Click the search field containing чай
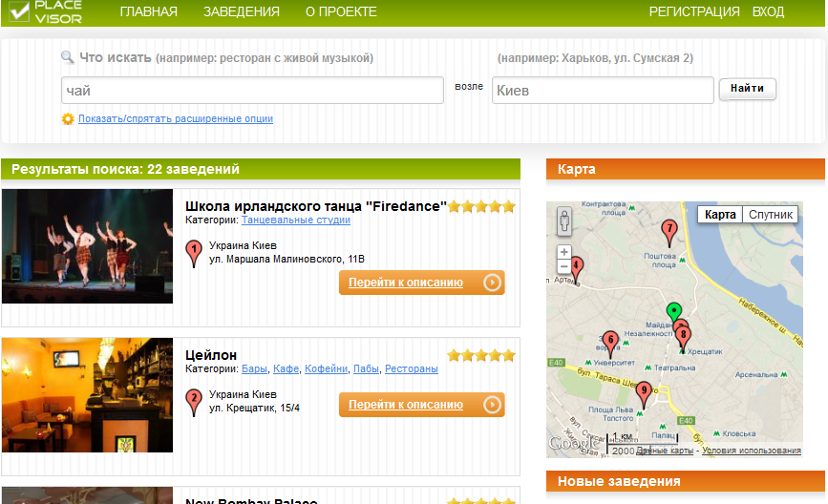828x504 pixels. pyautogui.click(x=252, y=91)
